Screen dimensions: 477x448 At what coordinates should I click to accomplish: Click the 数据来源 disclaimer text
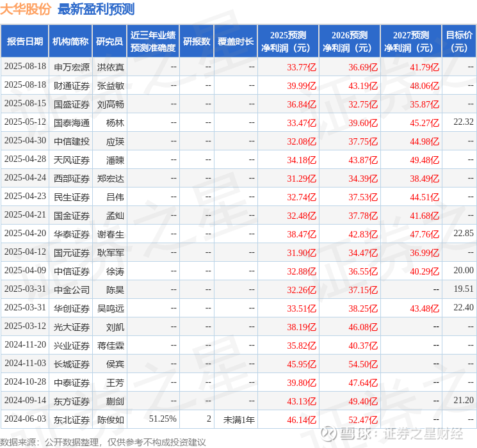[103, 442]
